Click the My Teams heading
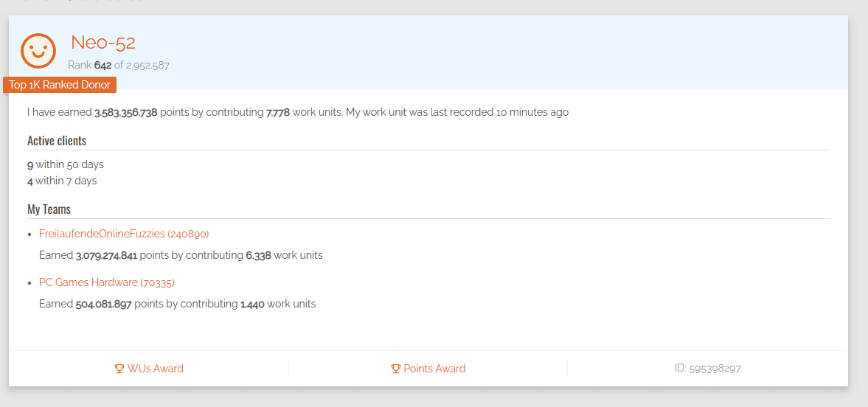The image size is (868, 407). (x=49, y=209)
